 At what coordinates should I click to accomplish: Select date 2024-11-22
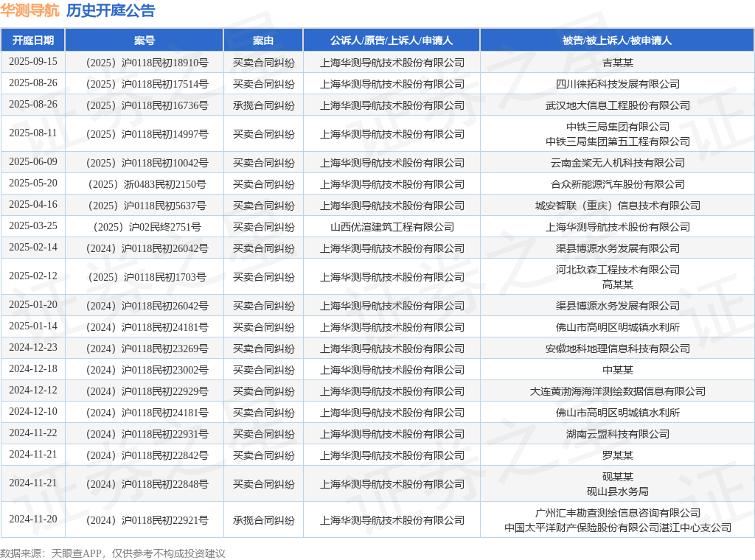coord(32,433)
